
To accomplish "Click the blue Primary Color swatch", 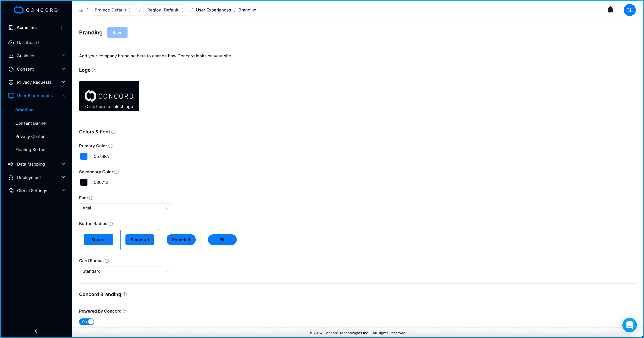I will click(84, 156).
